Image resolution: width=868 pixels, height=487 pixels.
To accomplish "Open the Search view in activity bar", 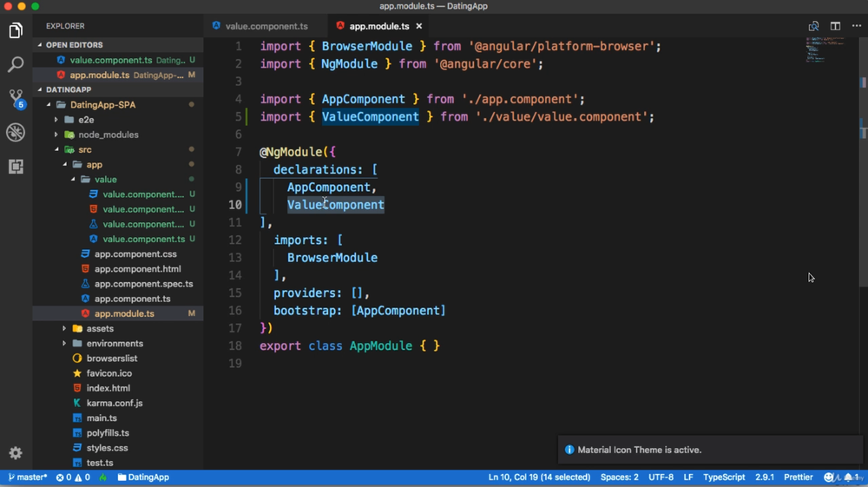I will [16, 64].
